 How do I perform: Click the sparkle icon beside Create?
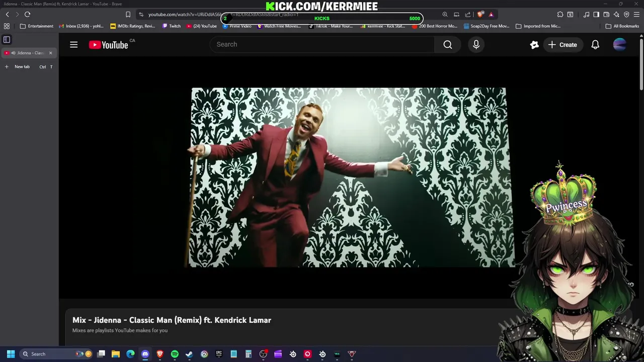534,45
